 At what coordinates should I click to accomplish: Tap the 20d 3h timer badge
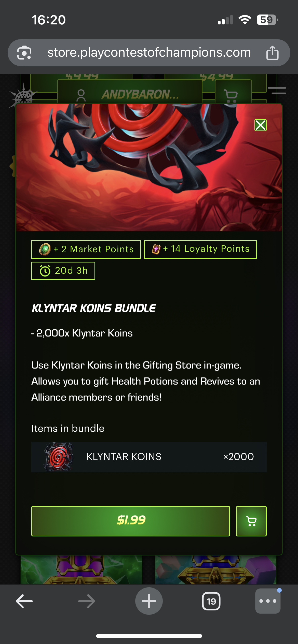click(x=63, y=271)
